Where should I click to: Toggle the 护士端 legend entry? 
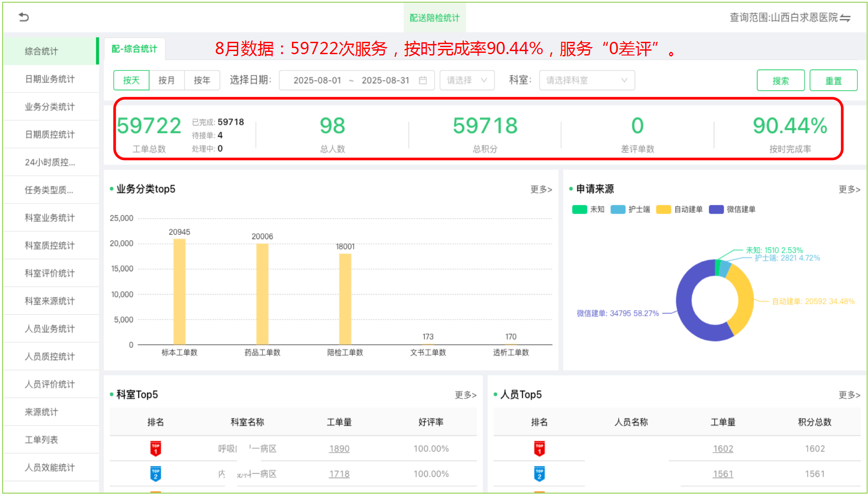click(x=630, y=210)
